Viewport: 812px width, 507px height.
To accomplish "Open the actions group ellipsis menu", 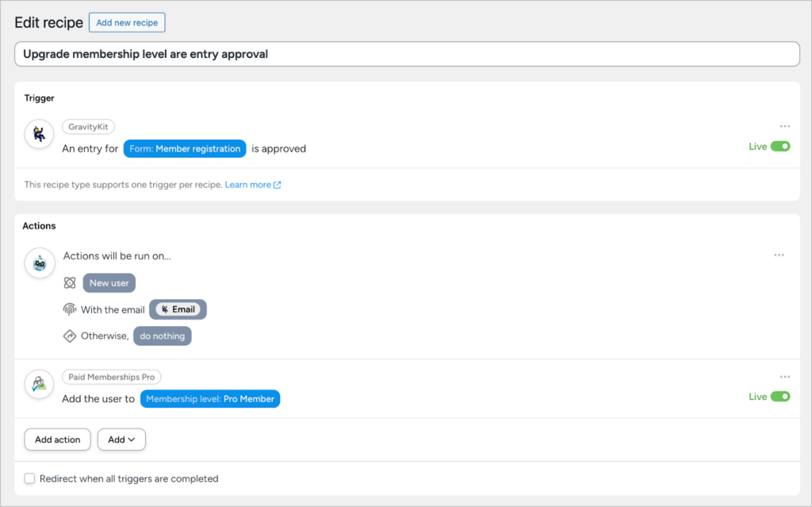I will tap(779, 255).
